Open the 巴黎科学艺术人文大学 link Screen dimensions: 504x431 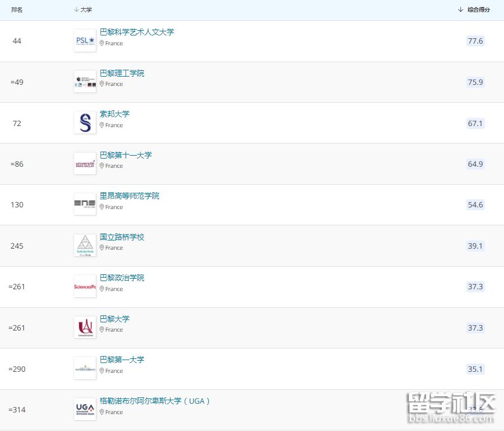pos(136,32)
